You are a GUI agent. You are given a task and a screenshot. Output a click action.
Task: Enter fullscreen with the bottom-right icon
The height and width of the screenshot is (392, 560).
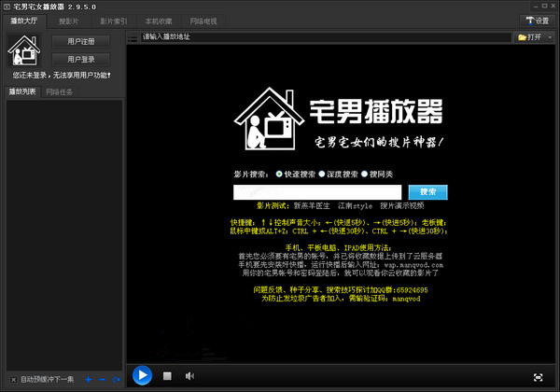pos(538,377)
